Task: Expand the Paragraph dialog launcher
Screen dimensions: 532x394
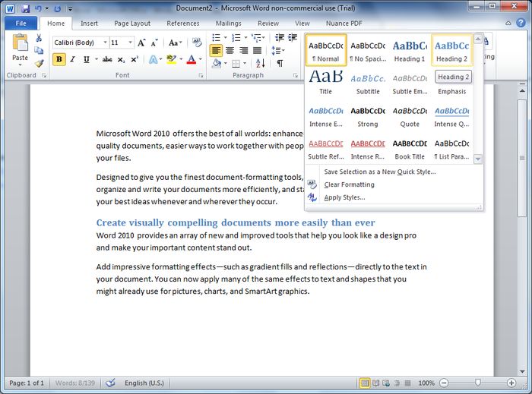Action: click(x=296, y=76)
